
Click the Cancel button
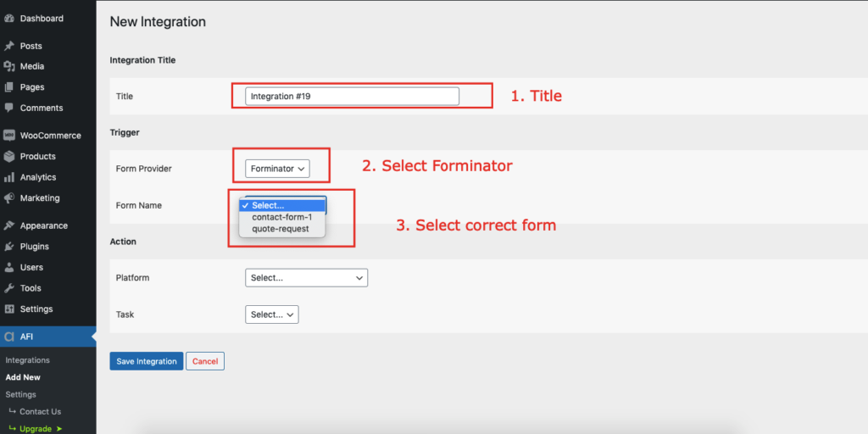pos(205,361)
